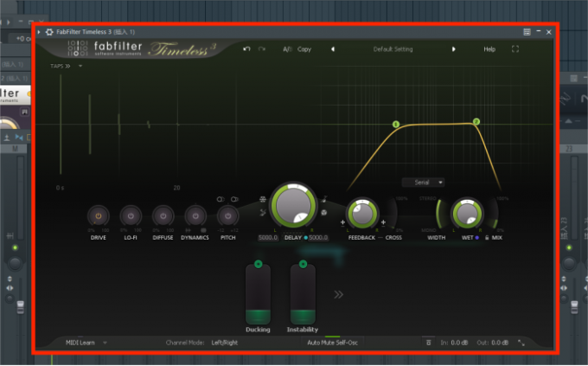Click the Copy button
The image size is (588, 366).
[x=304, y=49]
